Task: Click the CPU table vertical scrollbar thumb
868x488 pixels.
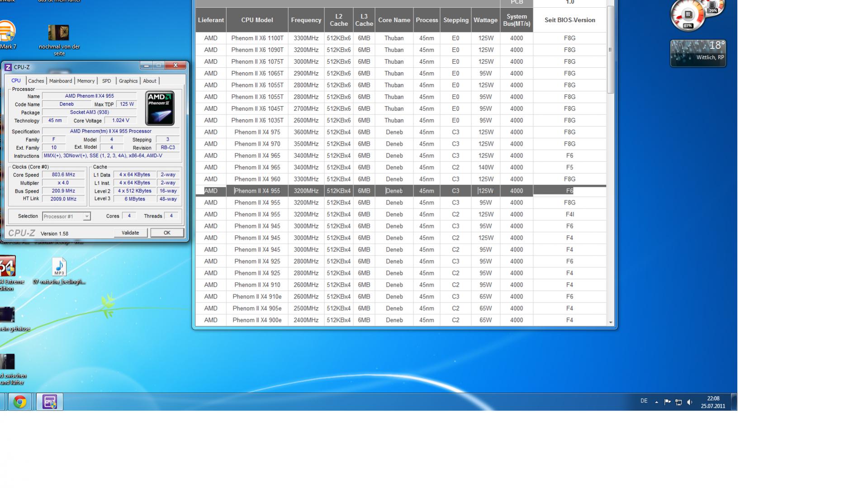Action: coord(610,50)
